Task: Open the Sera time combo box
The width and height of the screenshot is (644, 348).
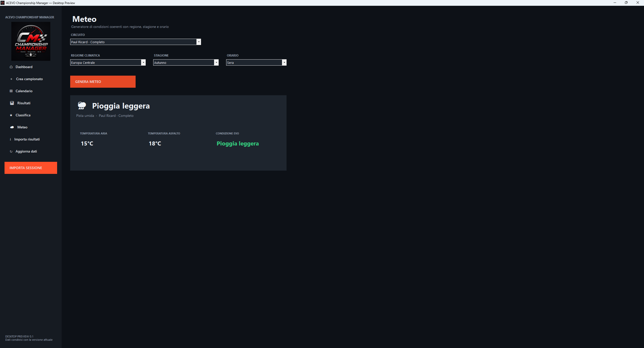Action: (x=256, y=63)
